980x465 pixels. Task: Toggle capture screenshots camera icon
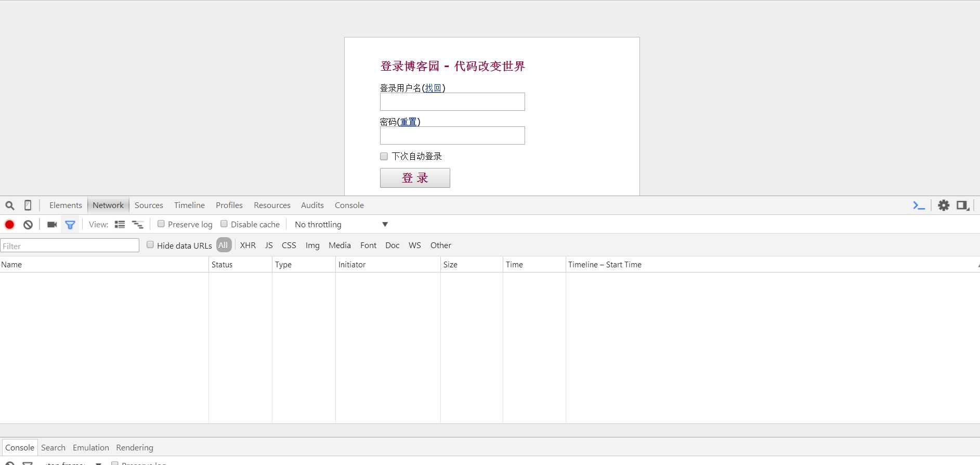pyautogui.click(x=52, y=225)
